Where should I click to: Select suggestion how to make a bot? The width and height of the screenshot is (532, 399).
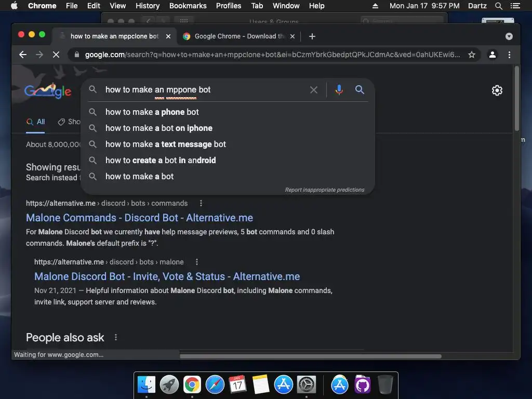click(228, 177)
